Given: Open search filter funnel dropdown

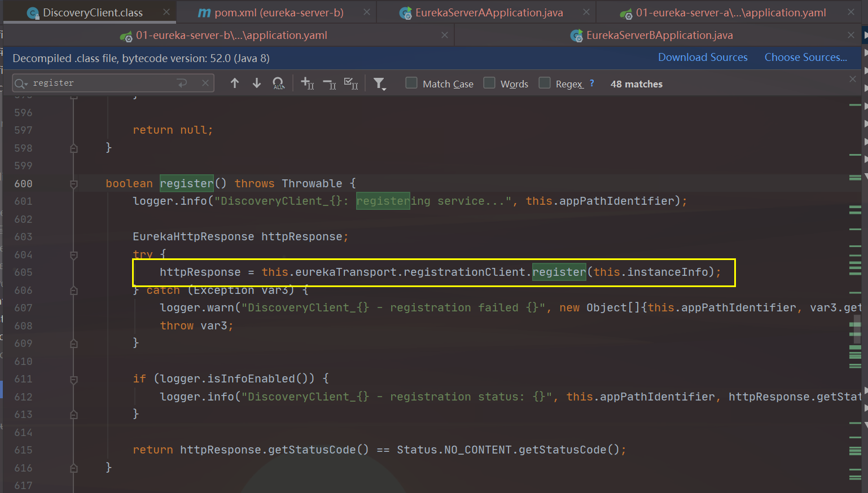Looking at the screenshot, I should (379, 84).
